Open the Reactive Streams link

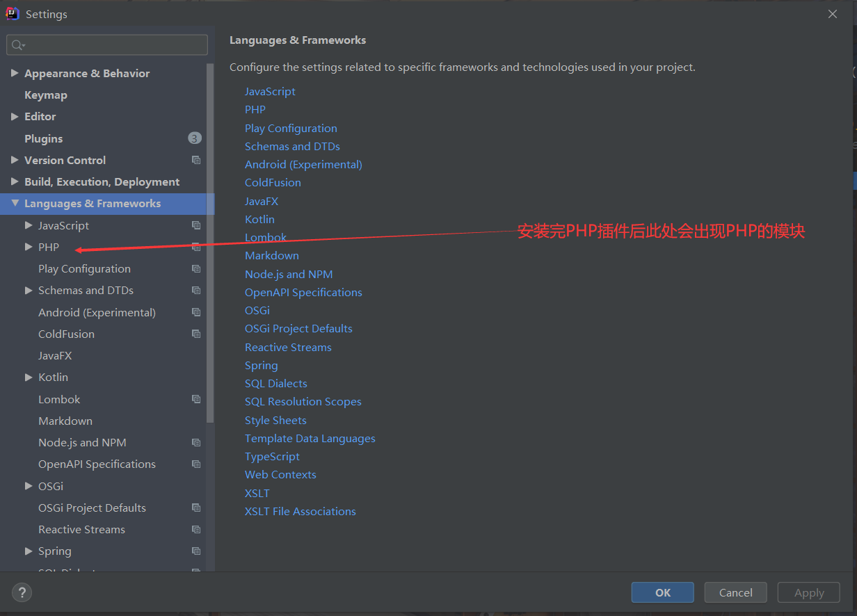(x=288, y=347)
